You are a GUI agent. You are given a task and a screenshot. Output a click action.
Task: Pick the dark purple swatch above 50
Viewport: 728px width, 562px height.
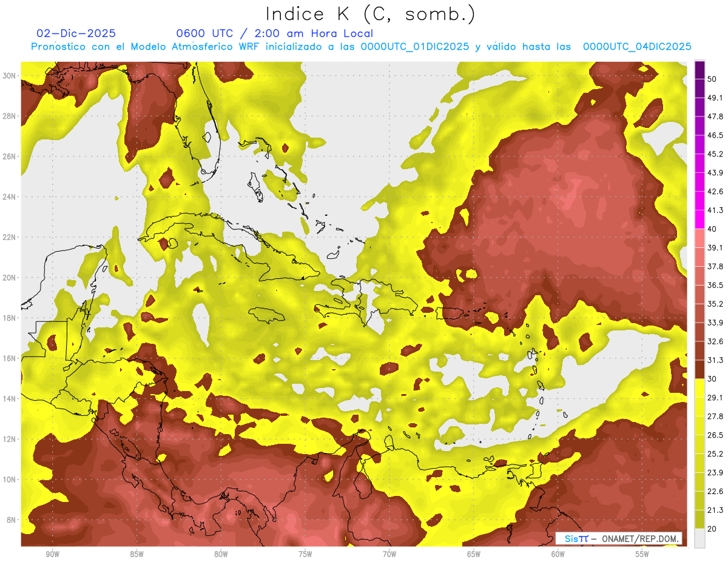tap(699, 70)
